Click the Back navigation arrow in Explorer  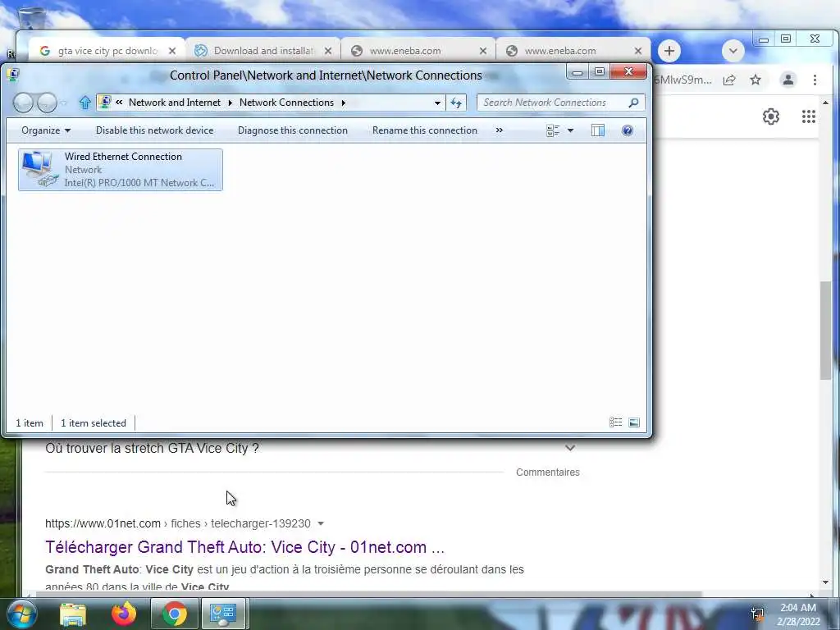[23, 103]
